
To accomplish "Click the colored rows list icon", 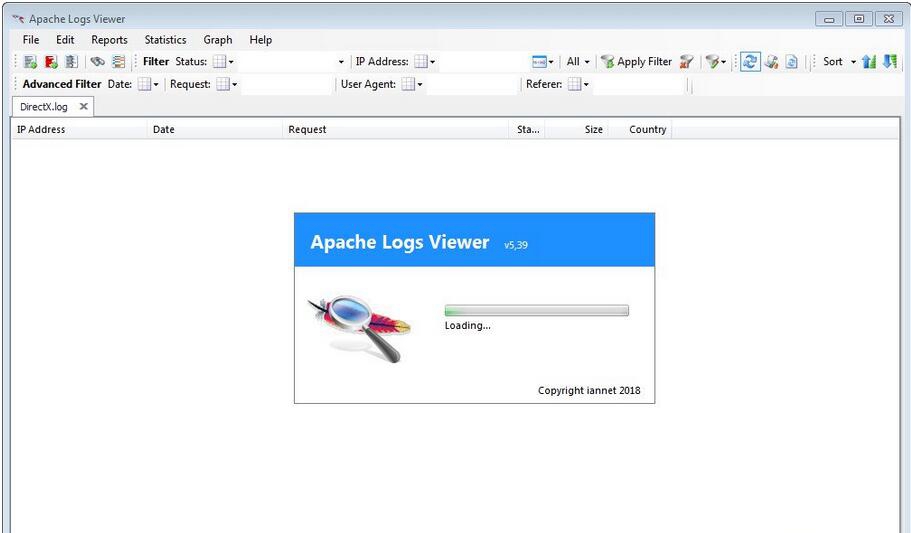I will pos(119,62).
